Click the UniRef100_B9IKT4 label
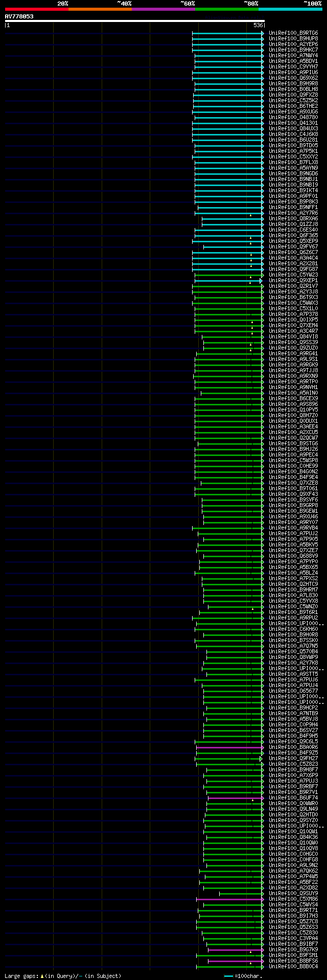Image resolution: width=327 pixels, height=980 pixels. [293, 191]
